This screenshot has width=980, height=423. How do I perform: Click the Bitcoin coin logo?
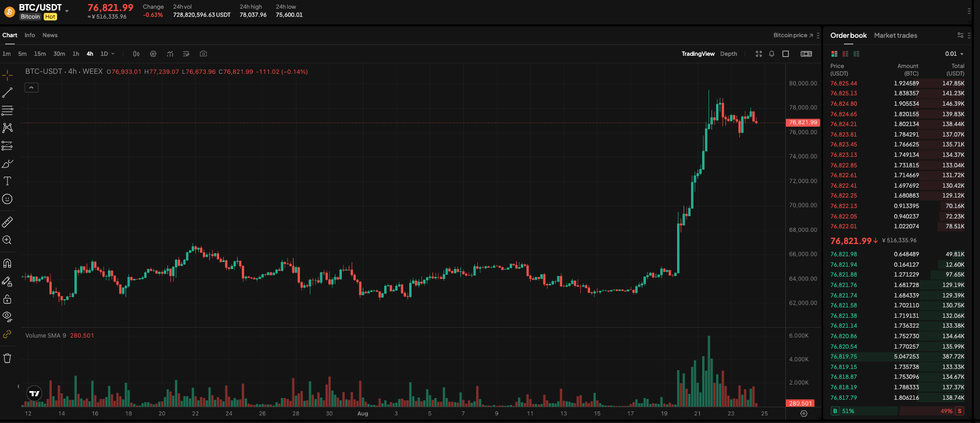(9, 11)
